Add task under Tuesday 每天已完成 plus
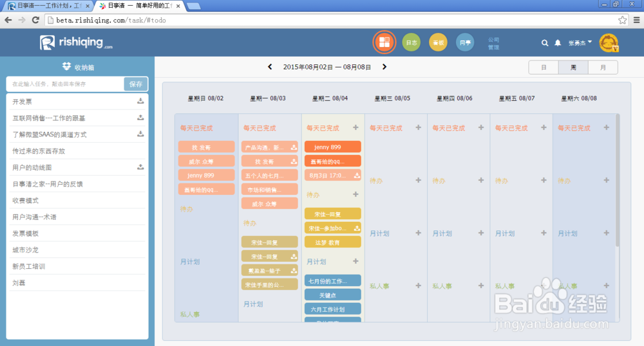Image resolution: width=644 pixels, height=346 pixels. point(355,127)
